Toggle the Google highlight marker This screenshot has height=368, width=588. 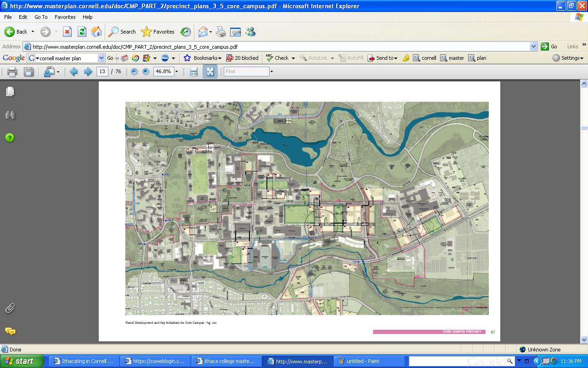click(x=406, y=58)
